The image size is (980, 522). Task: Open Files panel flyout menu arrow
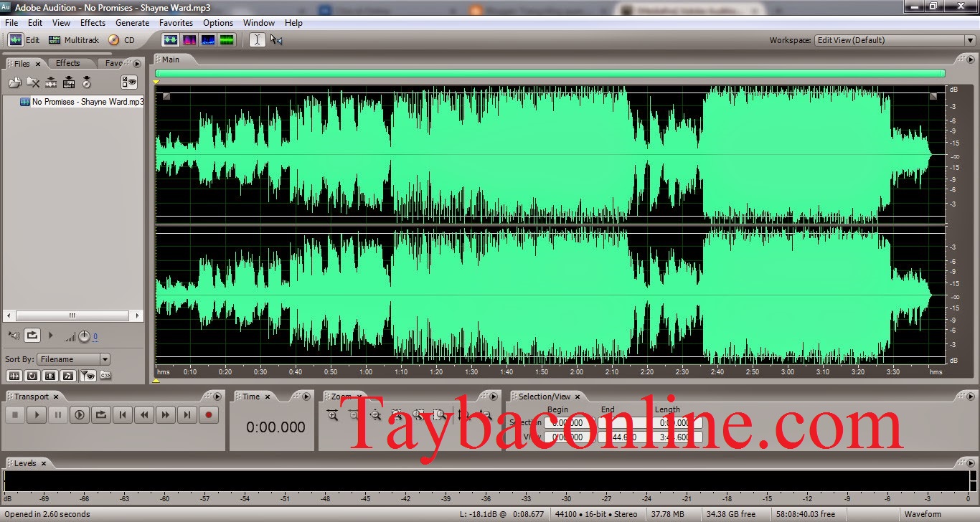137,64
